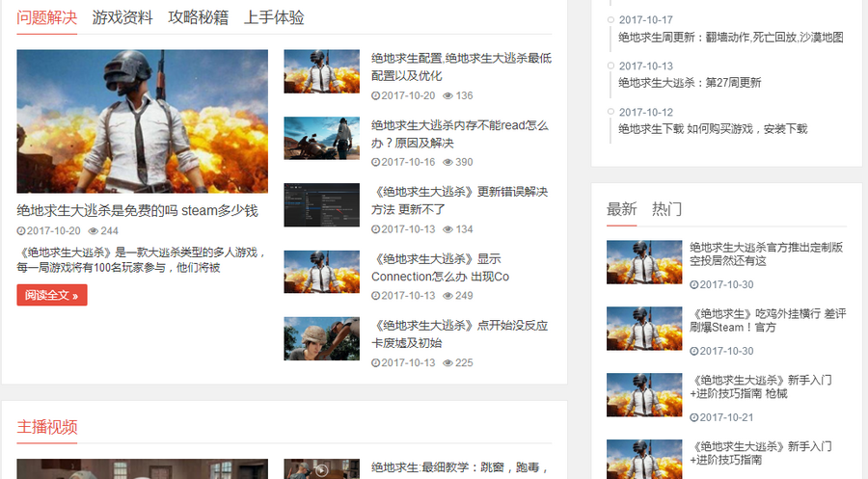This screenshot has height=479, width=868.
Task: Click eye icon next to 244 views
Action: click(93, 231)
